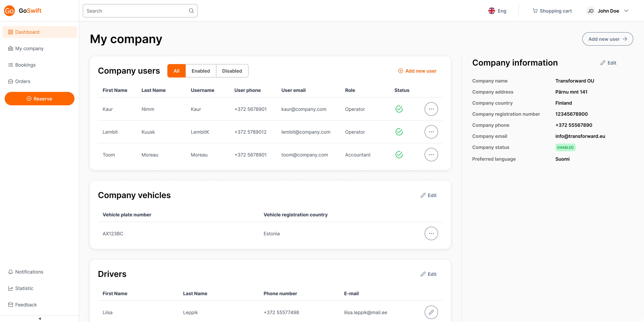The height and width of the screenshot is (322, 644).
Task: Open options menu for user Kaur
Action: coord(431,109)
